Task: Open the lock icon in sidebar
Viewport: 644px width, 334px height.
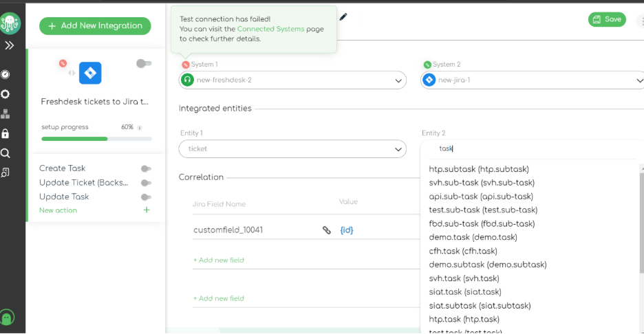Action: (x=6, y=133)
